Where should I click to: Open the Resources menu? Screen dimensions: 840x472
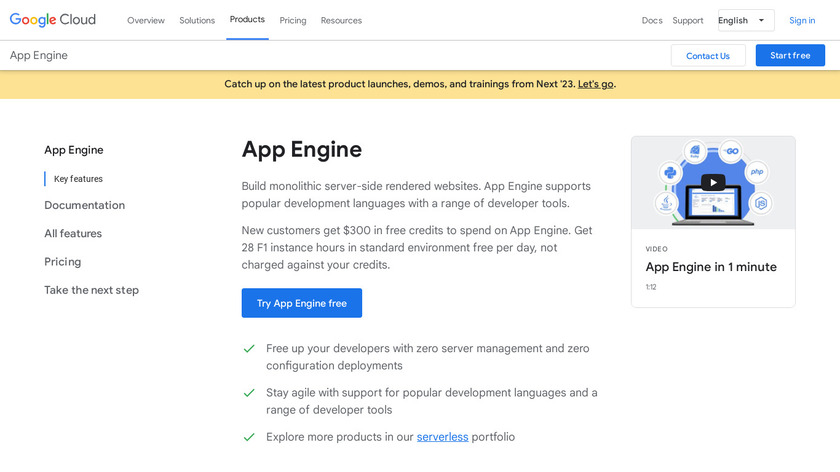pyautogui.click(x=341, y=20)
